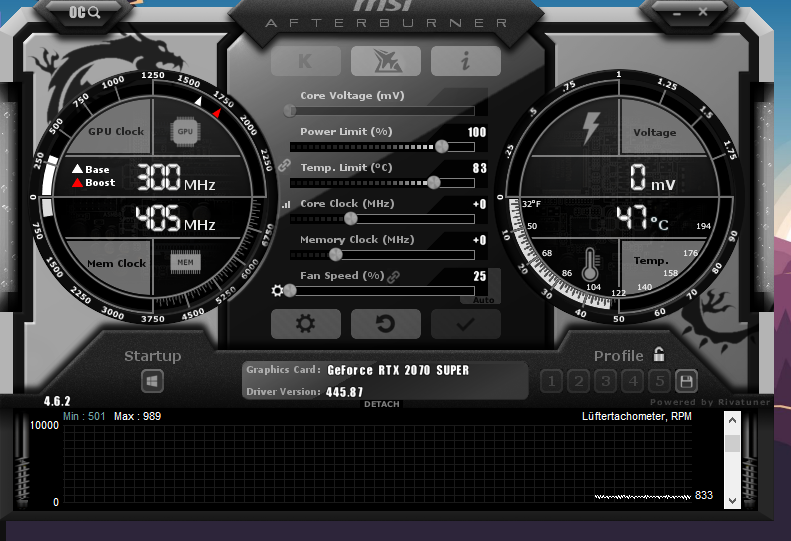Apply settings with the checkmark button
This screenshot has width=791, height=541.
466,323
